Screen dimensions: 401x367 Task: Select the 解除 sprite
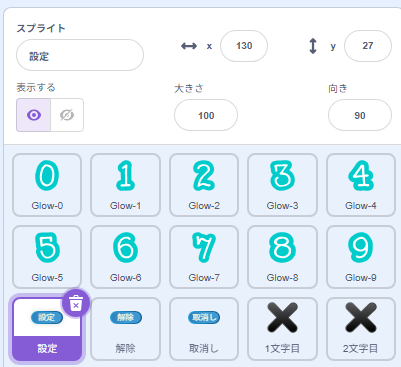point(125,329)
